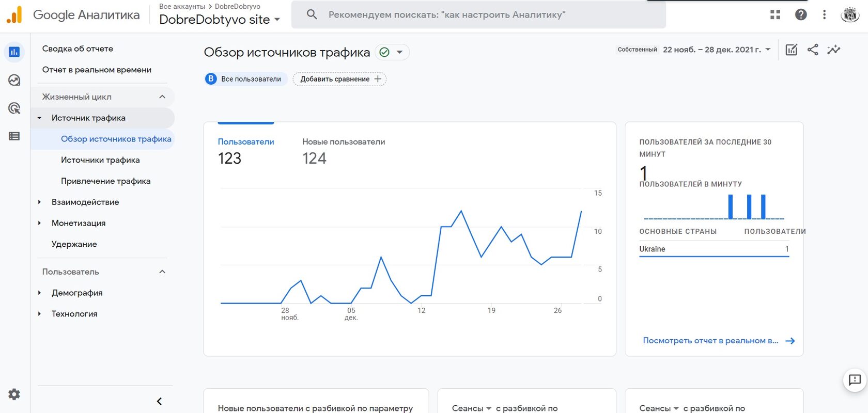Click the arrow next to Посмотреть отчет
The width and height of the screenshot is (868, 413).
(790, 341)
